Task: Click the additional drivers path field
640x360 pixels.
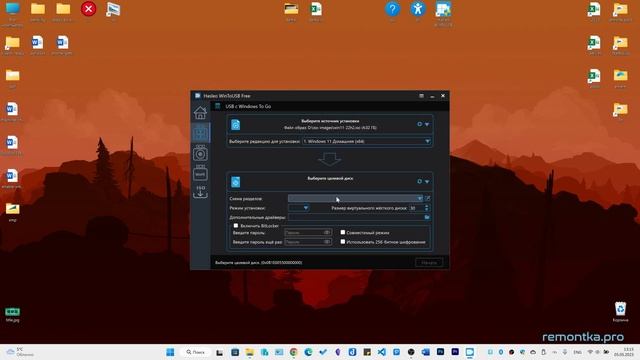Action: coord(355,217)
